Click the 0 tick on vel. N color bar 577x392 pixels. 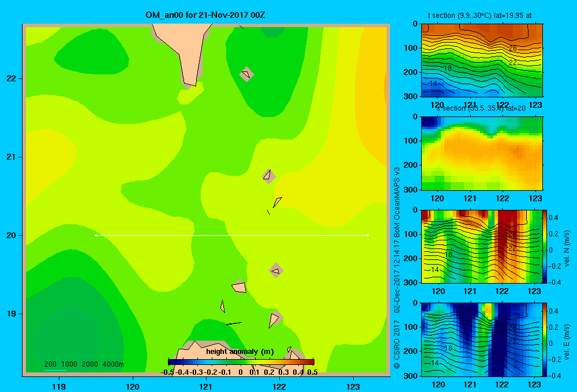tap(551, 250)
